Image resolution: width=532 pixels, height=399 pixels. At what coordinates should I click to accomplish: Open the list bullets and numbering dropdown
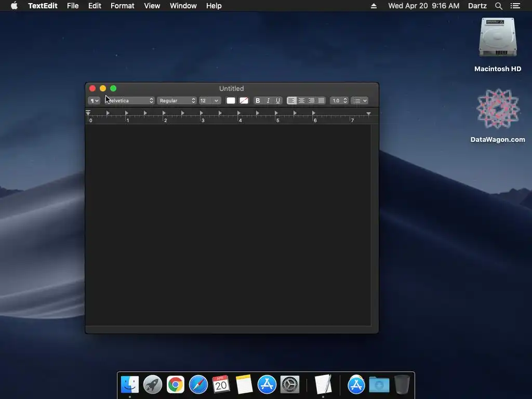[360, 101]
